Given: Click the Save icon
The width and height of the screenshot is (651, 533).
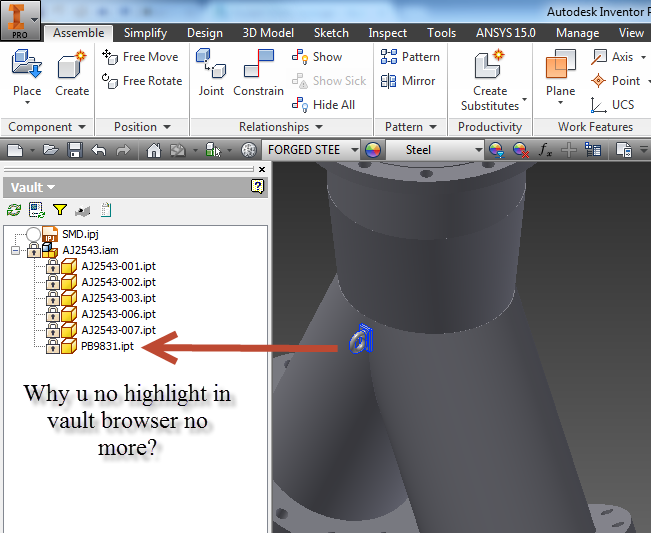Looking at the screenshot, I should (75, 150).
